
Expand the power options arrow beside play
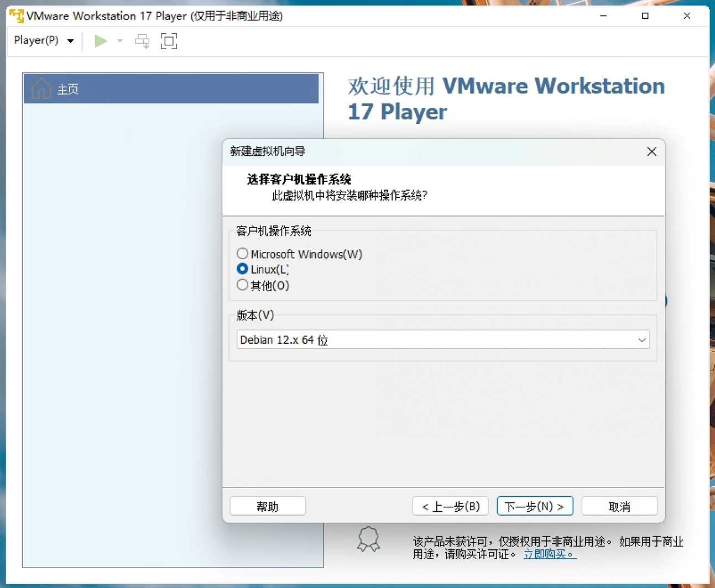pos(120,41)
